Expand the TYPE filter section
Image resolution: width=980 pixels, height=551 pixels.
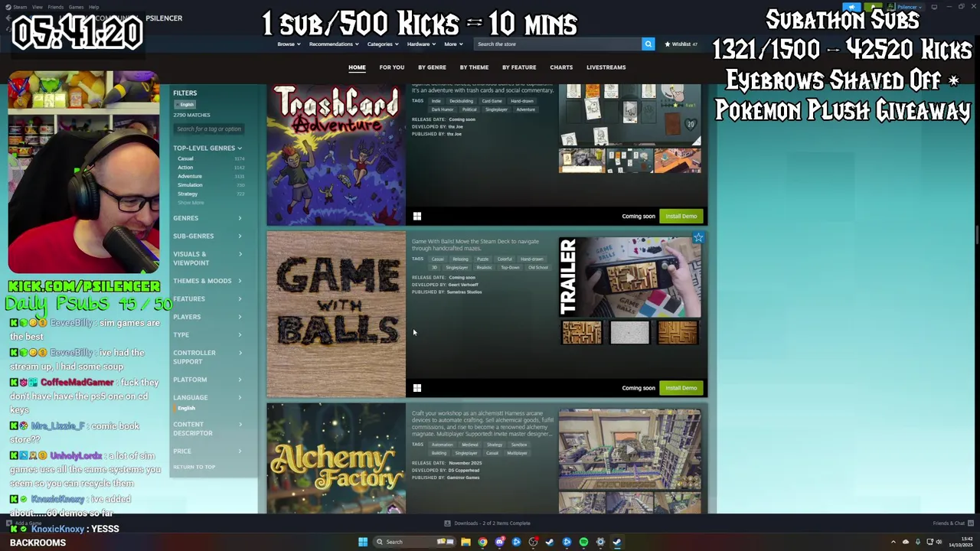point(207,334)
